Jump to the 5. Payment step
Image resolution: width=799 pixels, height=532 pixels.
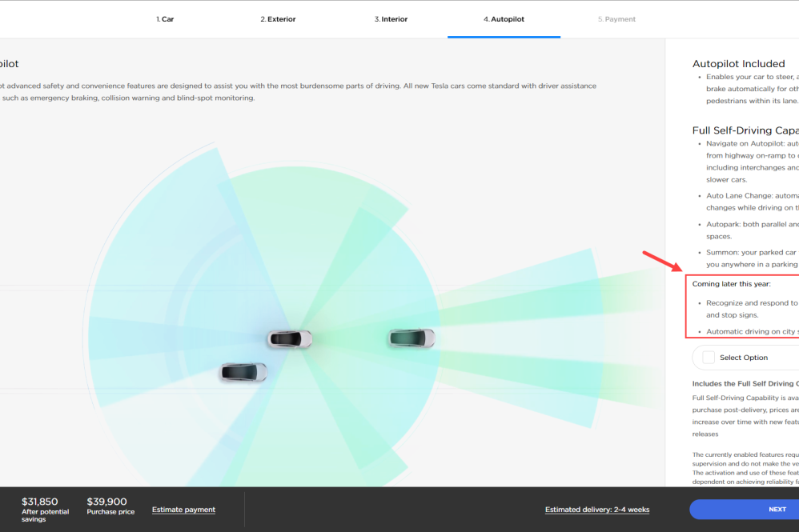[616, 19]
